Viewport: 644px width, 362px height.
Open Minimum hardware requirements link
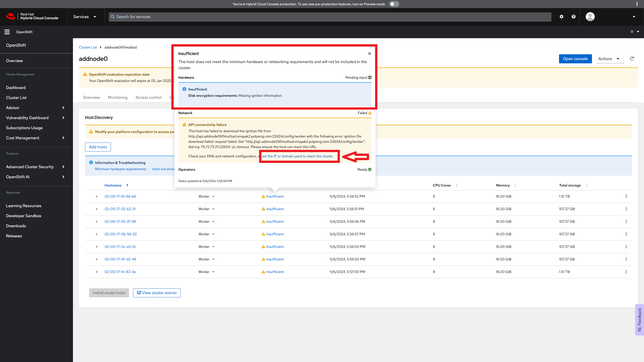[120, 169]
